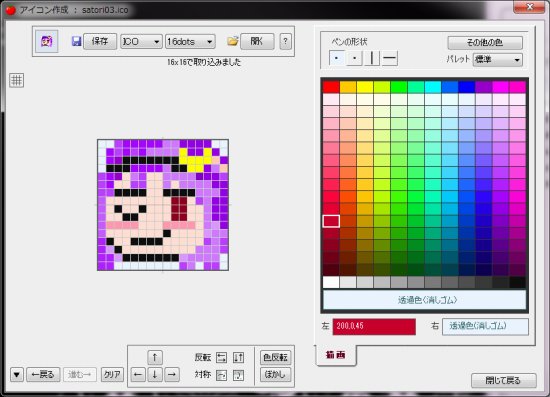Shift image up with the up arrow
The image size is (550, 397).
[155, 358]
